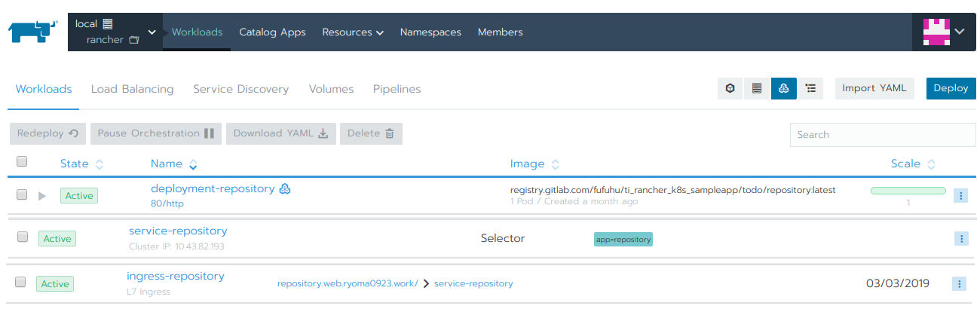Viewport: 980px width, 309px height.
Task: Click the Cluster IP: 10.43.82.193 text
Action: [176, 246]
